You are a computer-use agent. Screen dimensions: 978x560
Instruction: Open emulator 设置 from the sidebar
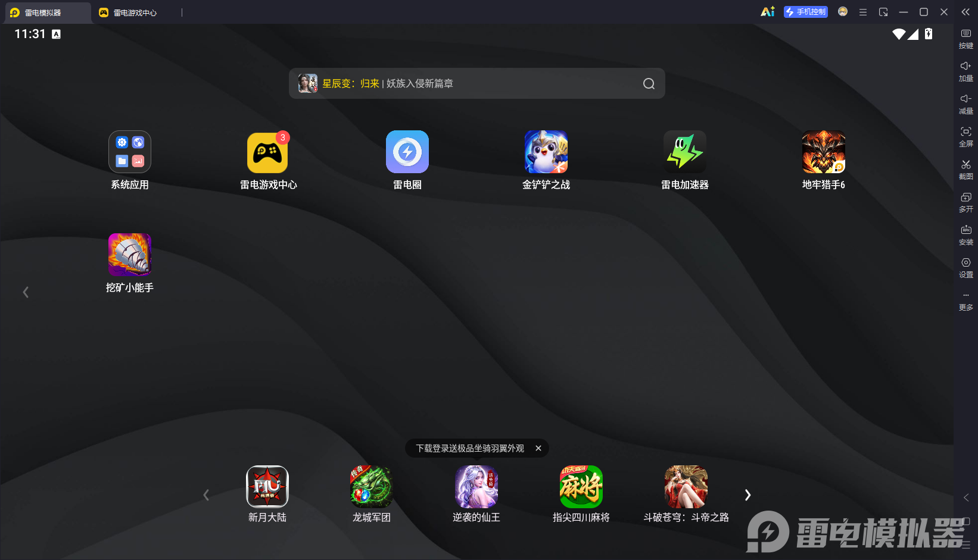(966, 268)
